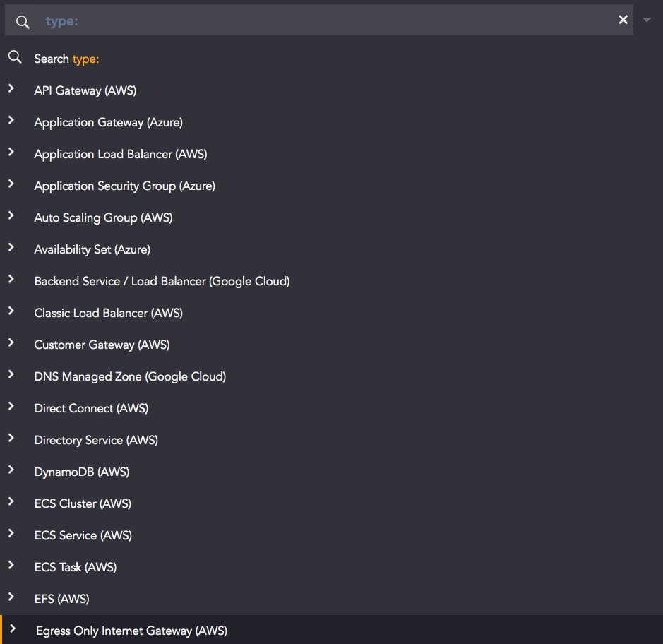Screen dimensions: 663x644
Task: Select highlighted Egress Only Internet Gateway (AWS)
Action: (332, 630)
